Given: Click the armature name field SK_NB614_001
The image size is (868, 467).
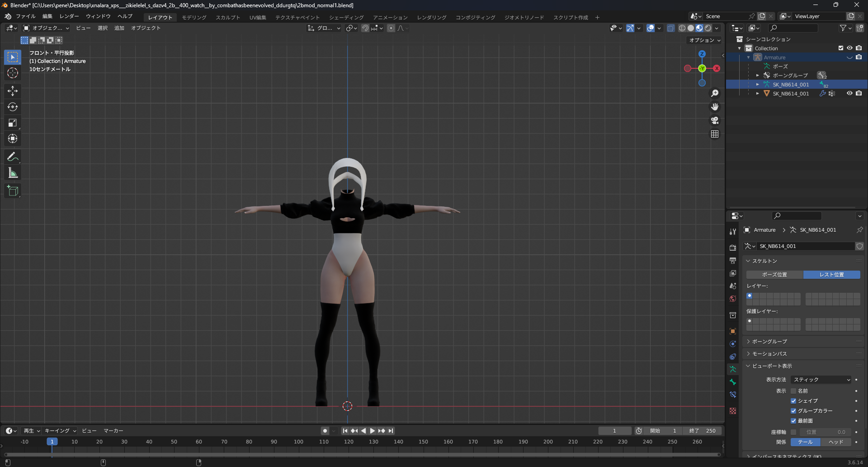Looking at the screenshot, I should click(x=806, y=246).
